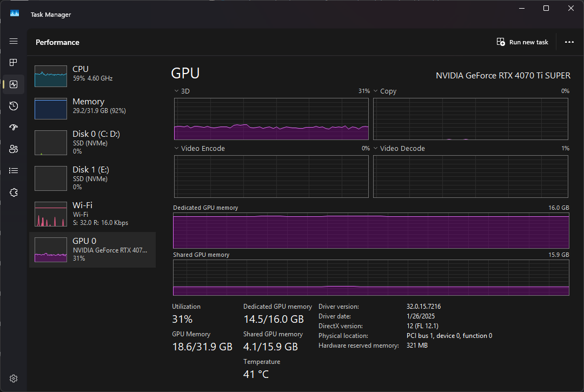
Task: Click the Shared GPU memory graph
Action: point(371,278)
